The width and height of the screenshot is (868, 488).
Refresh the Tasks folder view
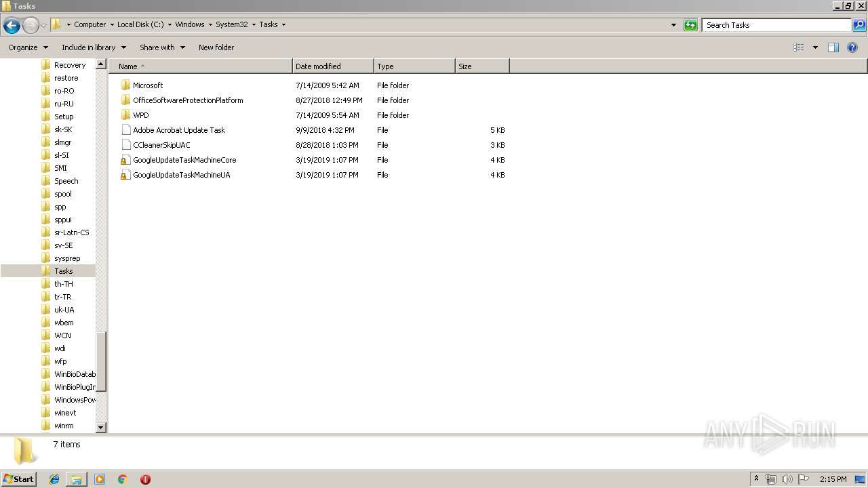click(x=690, y=25)
